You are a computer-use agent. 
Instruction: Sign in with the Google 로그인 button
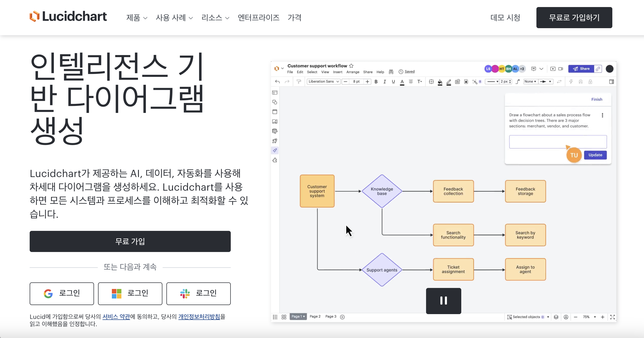(x=62, y=293)
